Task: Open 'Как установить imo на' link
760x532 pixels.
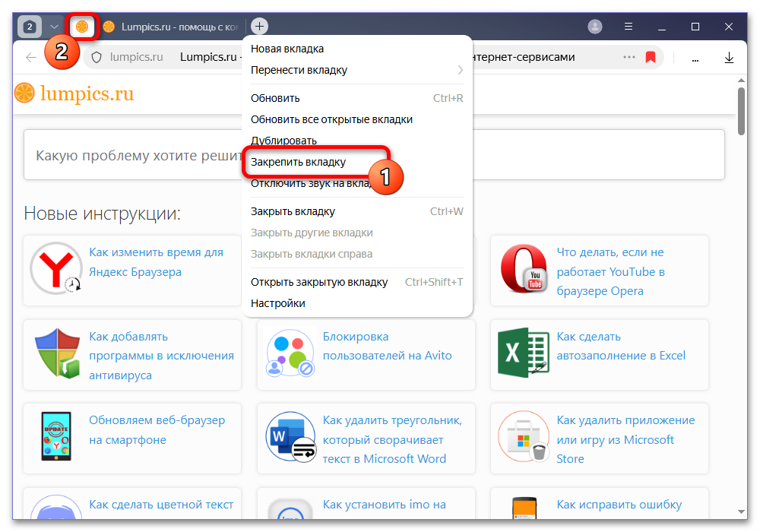Action: pos(385,505)
